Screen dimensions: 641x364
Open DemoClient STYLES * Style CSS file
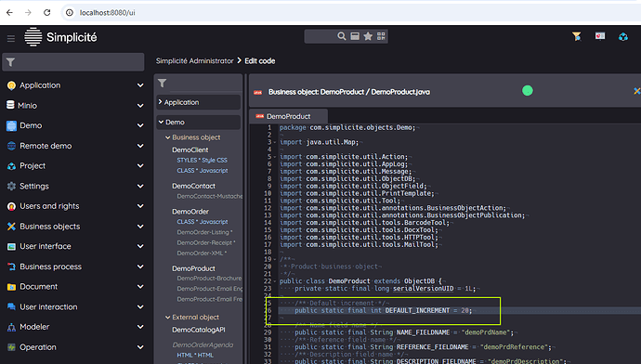tap(202, 160)
